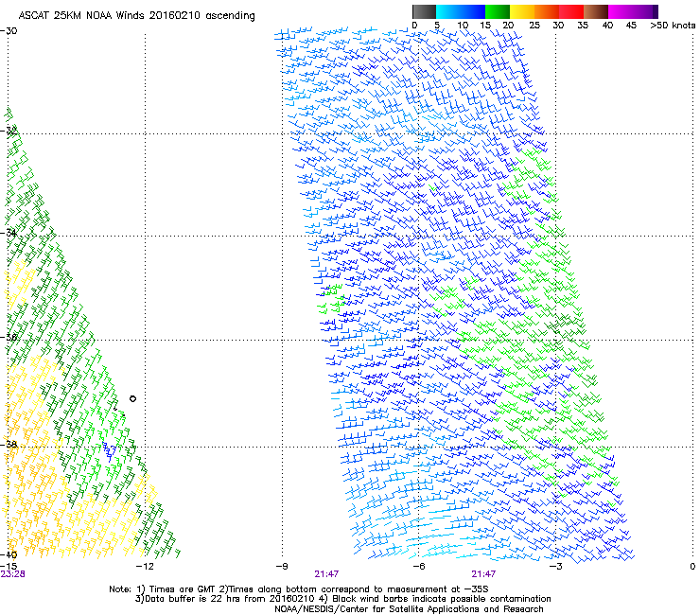Click the '-6' longitude axis label
This screenshot has height=615, width=700.
[419, 566]
